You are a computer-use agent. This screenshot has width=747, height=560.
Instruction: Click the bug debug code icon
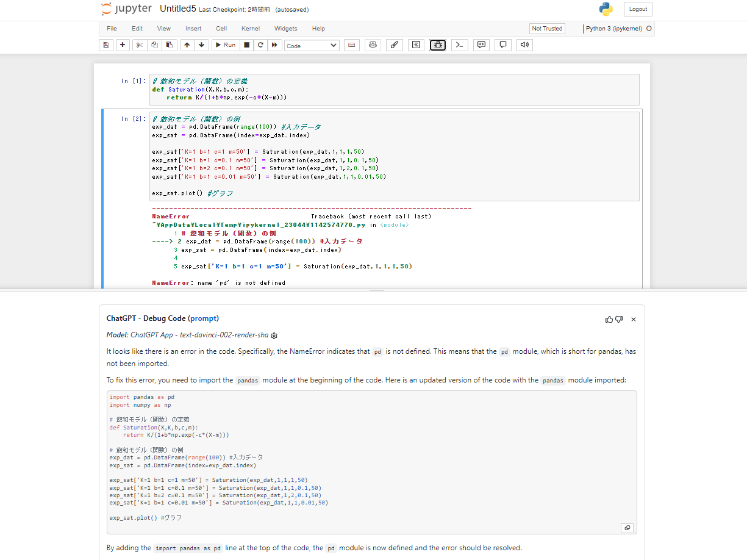tap(438, 45)
